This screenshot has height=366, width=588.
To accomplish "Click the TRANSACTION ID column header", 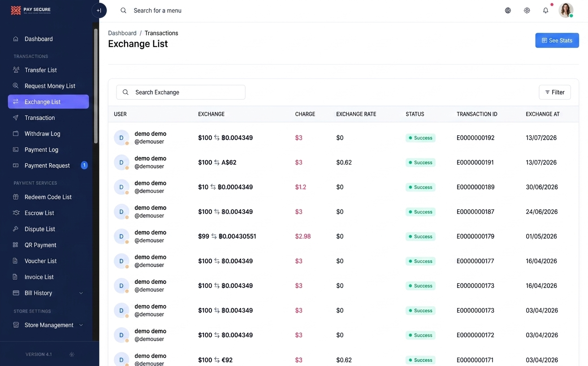I will (x=477, y=114).
